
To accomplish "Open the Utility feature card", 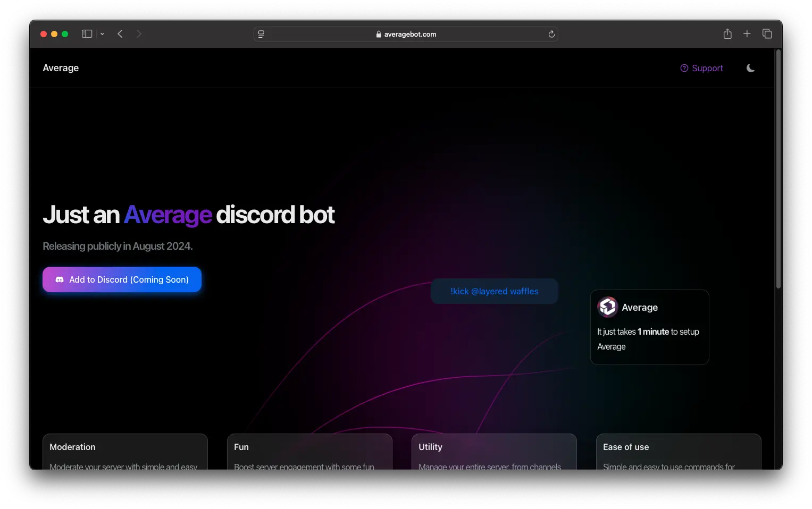I will click(x=494, y=452).
